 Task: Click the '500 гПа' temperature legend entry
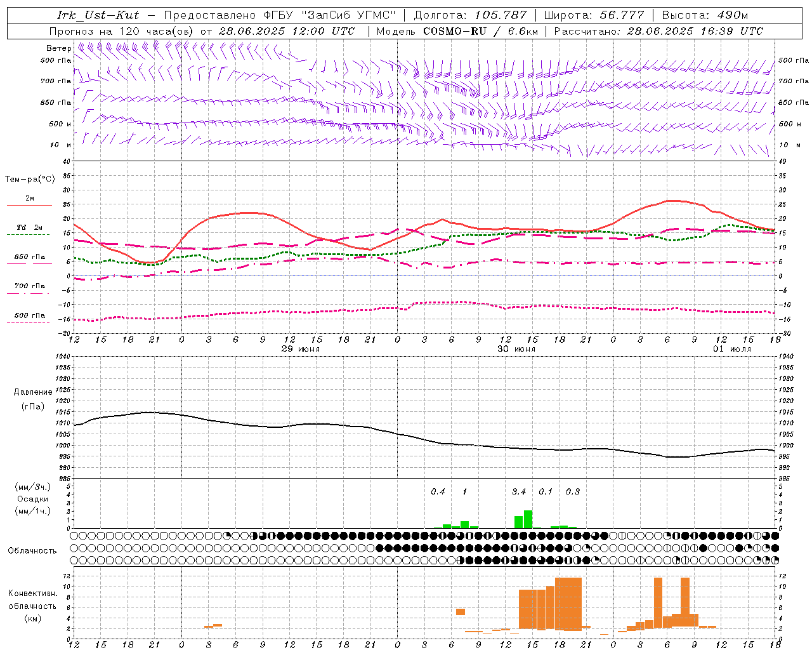click(x=30, y=315)
